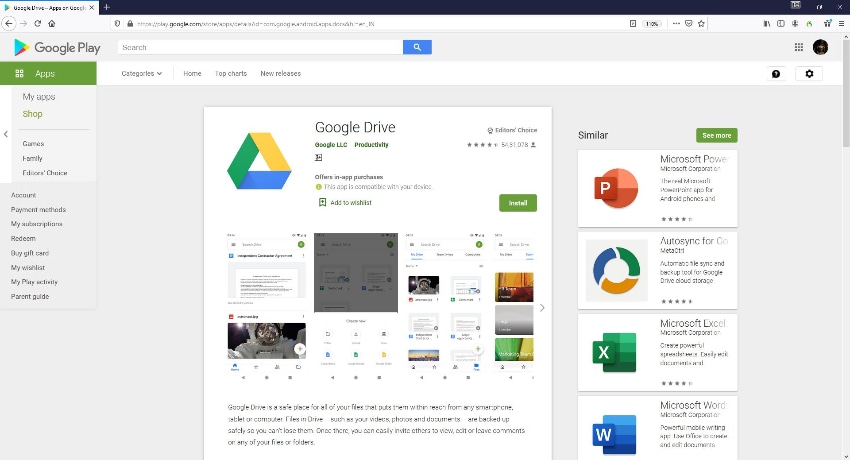Click the blue search magnifier button
The width and height of the screenshot is (850, 460).
pyautogui.click(x=417, y=47)
